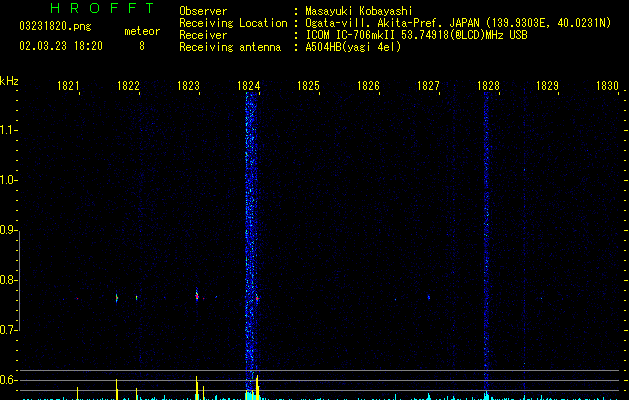Click the 1.0 kHz frequency label
Viewport: 629px width, 400px height.
[x=8, y=180]
